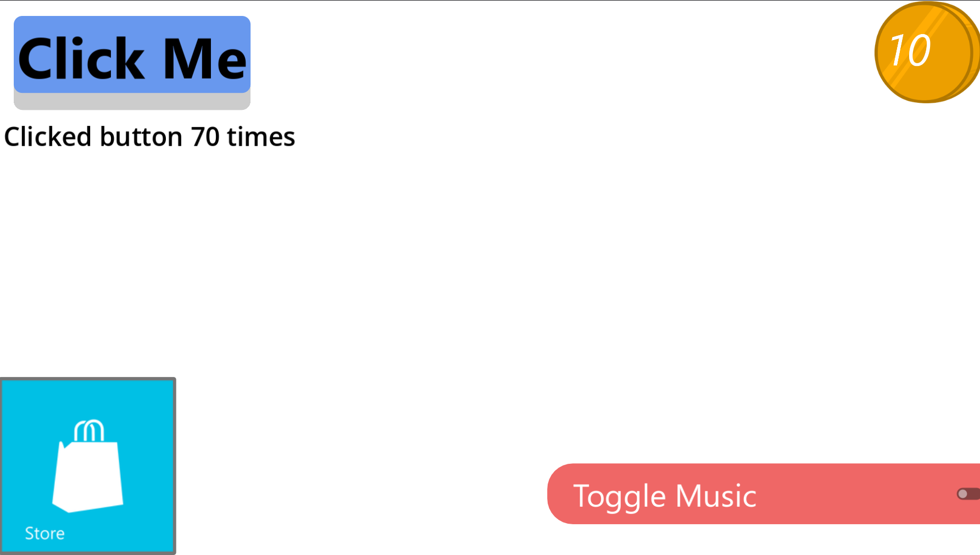Select the "Store" label text
This screenshot has width=980, height=555.
(x=44, y=533)
